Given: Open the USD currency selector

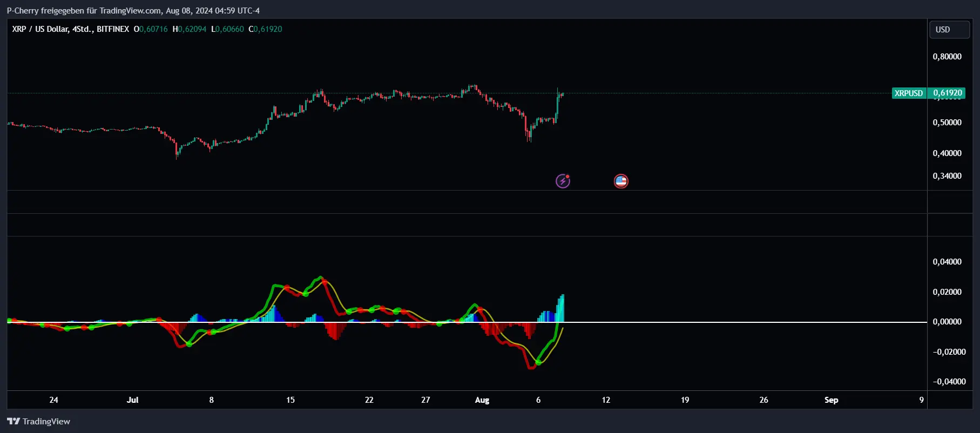Looking at the screenshot, I should click(x=949, y=30).
